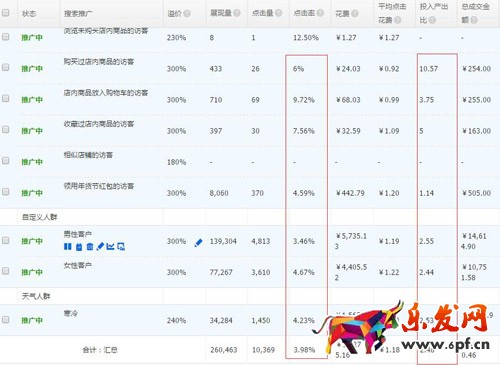Delete 男性客户 using the trash icon
Image resolution: width=500 pixels, height=365 pixels.
tap(90, 247)
